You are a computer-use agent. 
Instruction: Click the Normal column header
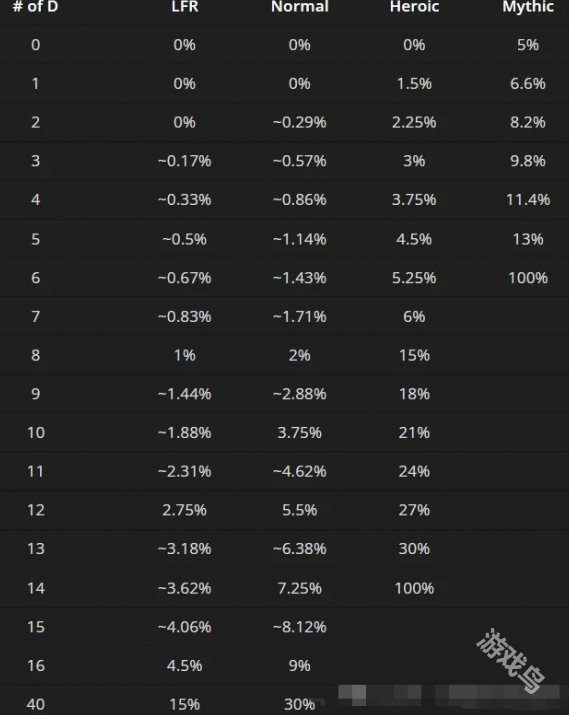300,6
